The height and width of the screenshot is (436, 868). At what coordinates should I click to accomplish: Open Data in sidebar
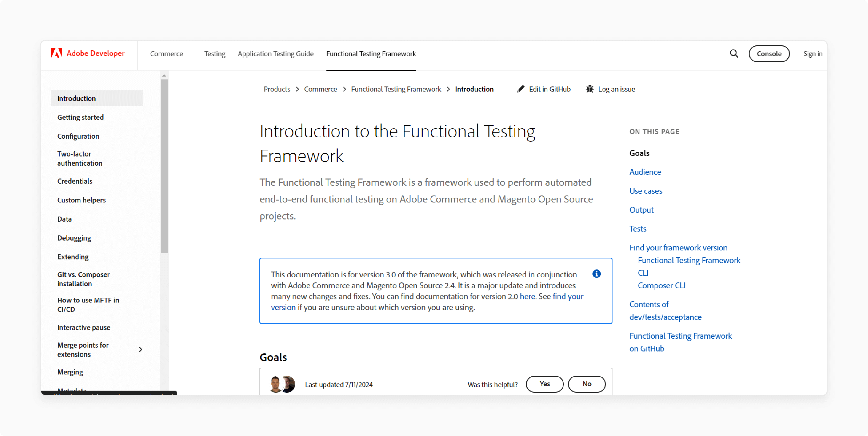64,219
